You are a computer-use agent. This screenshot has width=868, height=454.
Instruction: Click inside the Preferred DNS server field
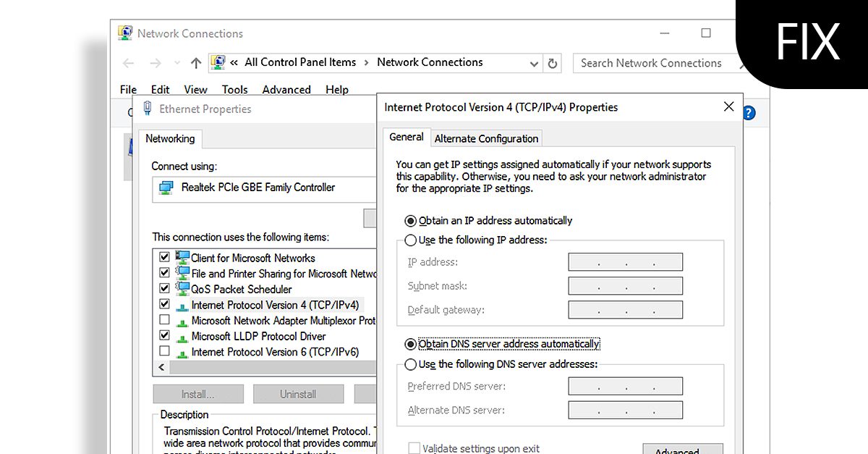point(625,385)
